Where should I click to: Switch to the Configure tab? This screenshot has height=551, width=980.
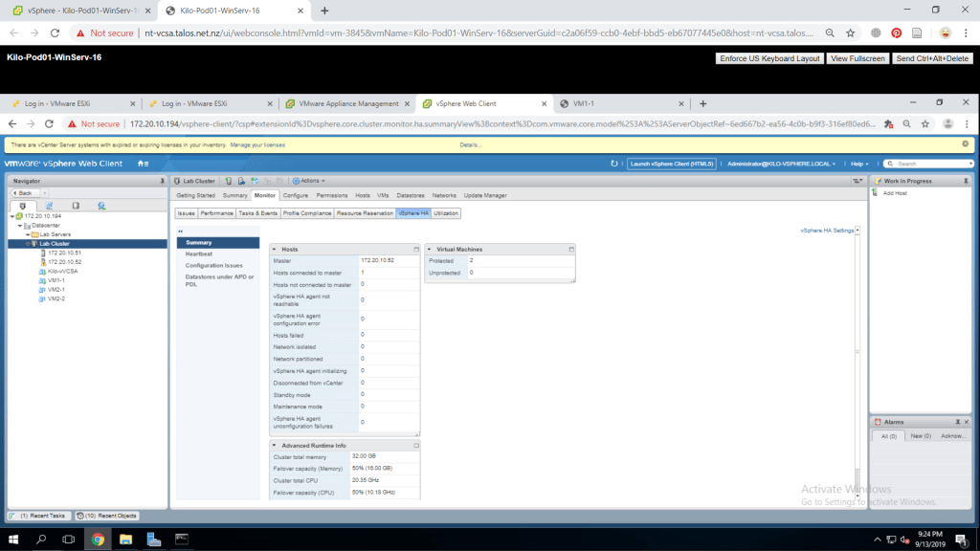(x=295, y=195)
